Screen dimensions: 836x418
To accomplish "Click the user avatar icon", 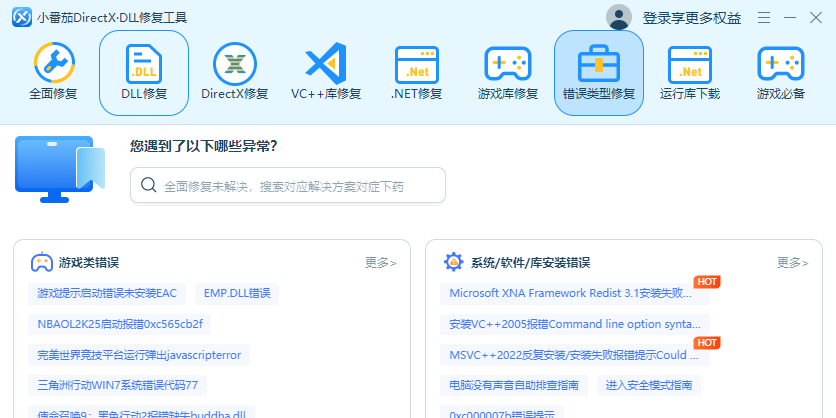I will point(619,18).
